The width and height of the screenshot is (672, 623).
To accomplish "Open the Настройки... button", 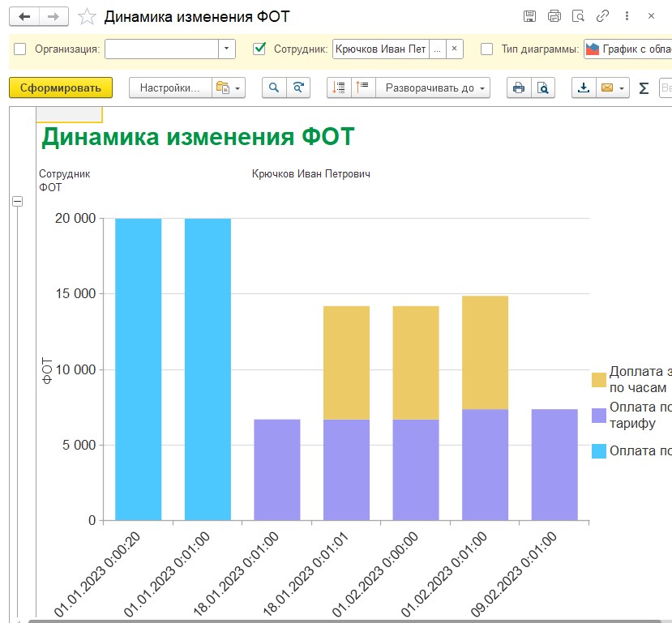I will coord(170,87).
